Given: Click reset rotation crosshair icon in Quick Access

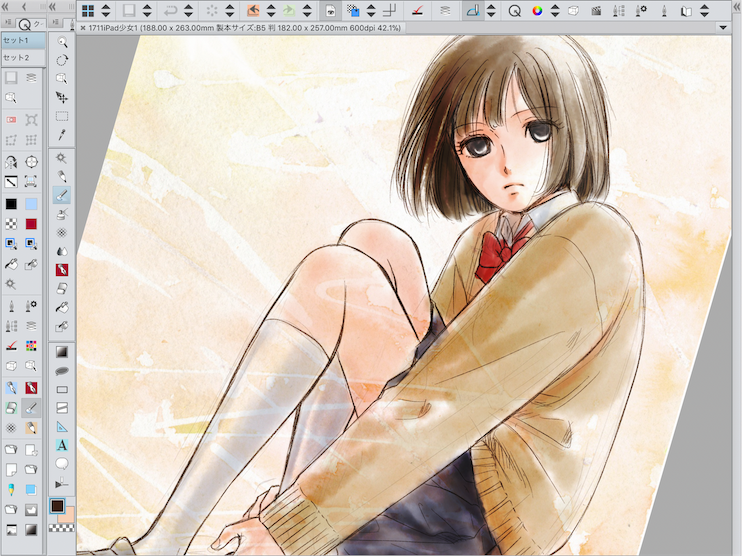Looking at the screenshot, I should click(x=31, y=162).
